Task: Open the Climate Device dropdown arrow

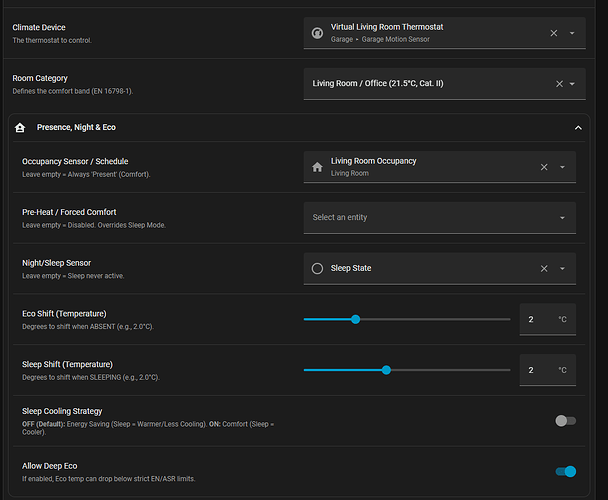Action: click(x=572, y=33)
